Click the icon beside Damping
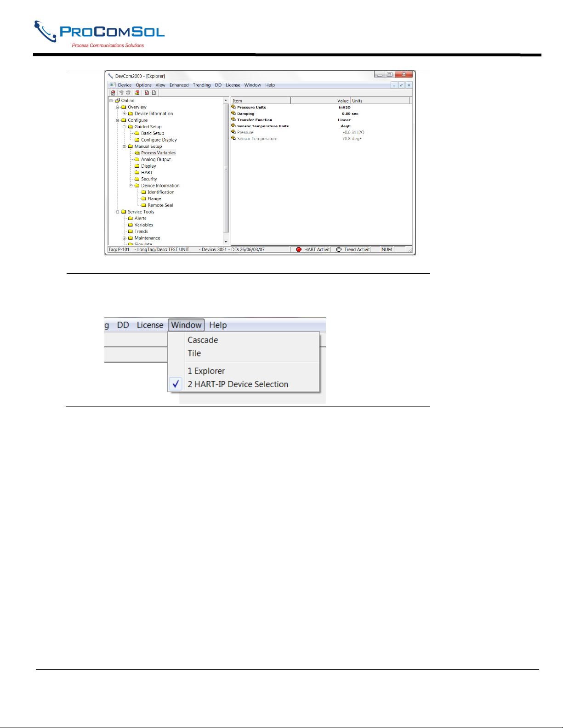Screen dimensions: 563x728 tap(233, 113)
